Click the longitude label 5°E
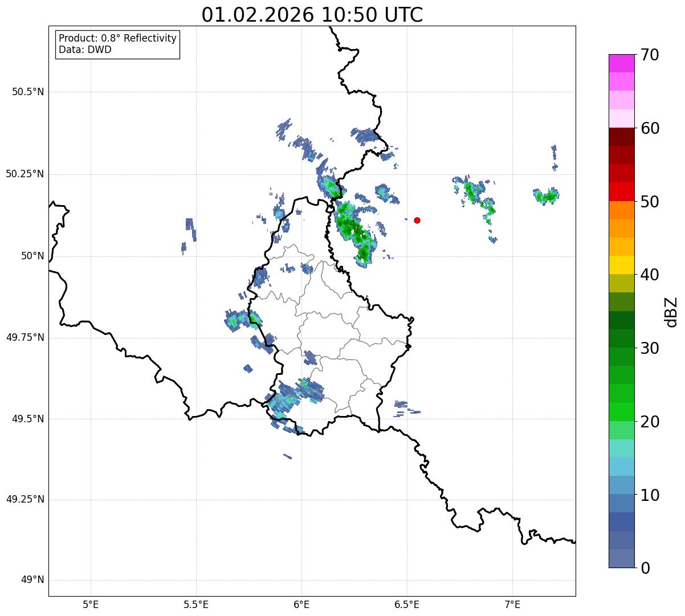Viewport: 685px width, 616px height. point(91,605)
